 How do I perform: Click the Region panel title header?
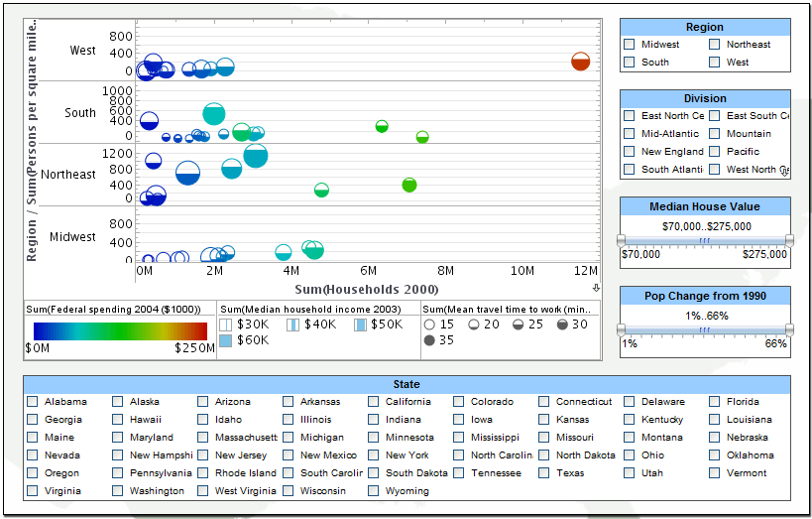pyautogui.click(x=704, y=27)
